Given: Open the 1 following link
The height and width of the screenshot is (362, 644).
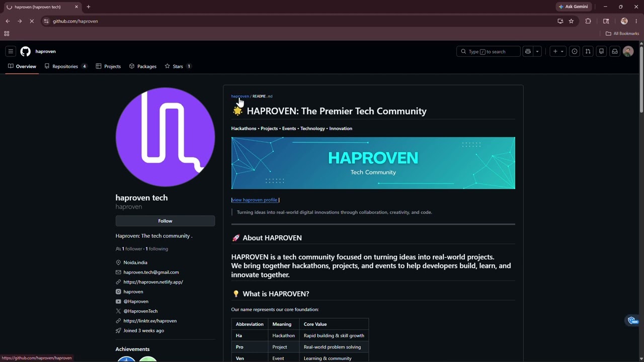Looking at the screenshot, I should point(157,249).
